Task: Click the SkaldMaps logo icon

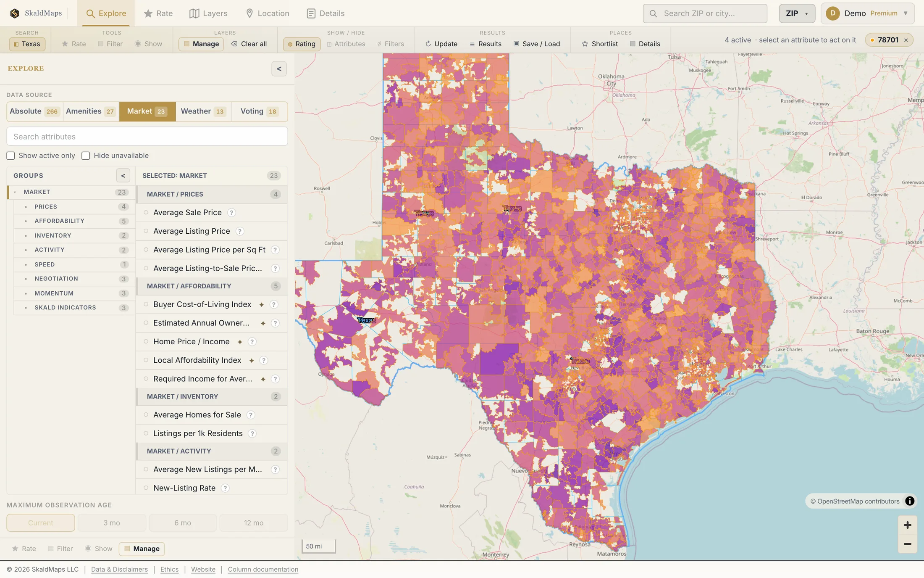Action: tap(15, 13)
